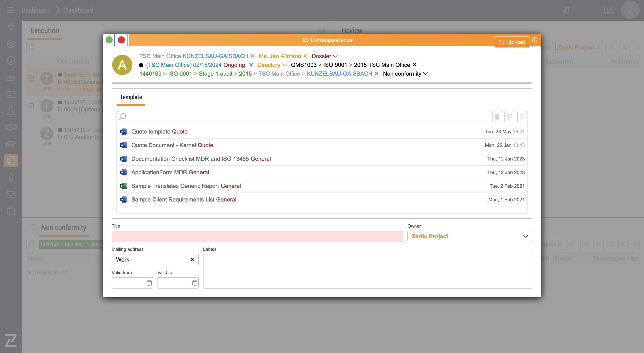The width and height of the screenshot is (644, 353).
Task: Click into the pink Title input field
Action: pos(257,236)
